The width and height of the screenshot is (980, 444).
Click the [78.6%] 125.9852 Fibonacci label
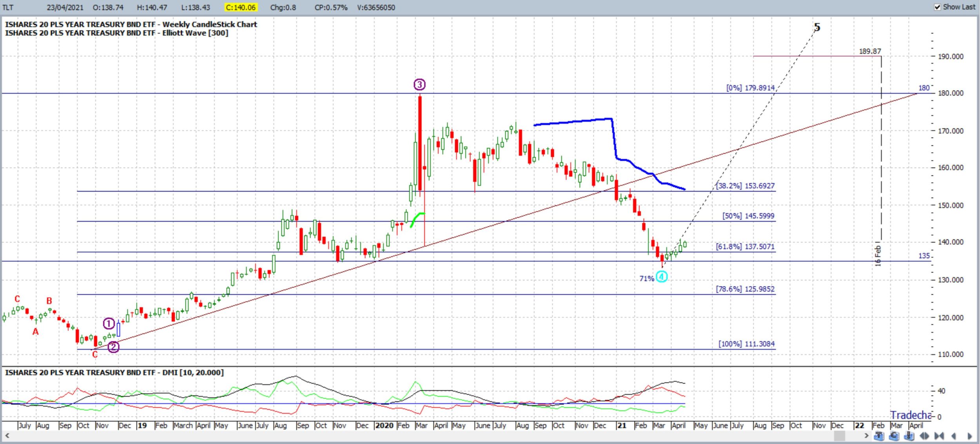click(745, 289)
